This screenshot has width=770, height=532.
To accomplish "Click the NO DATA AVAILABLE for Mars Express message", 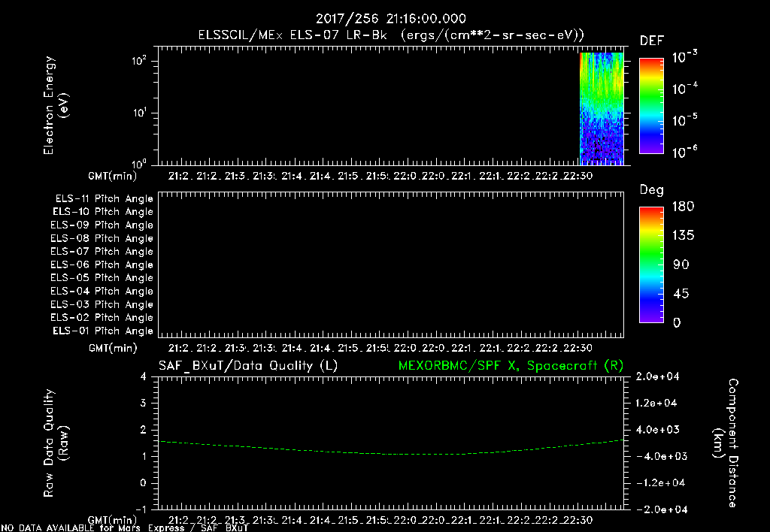I will [125, 528].
